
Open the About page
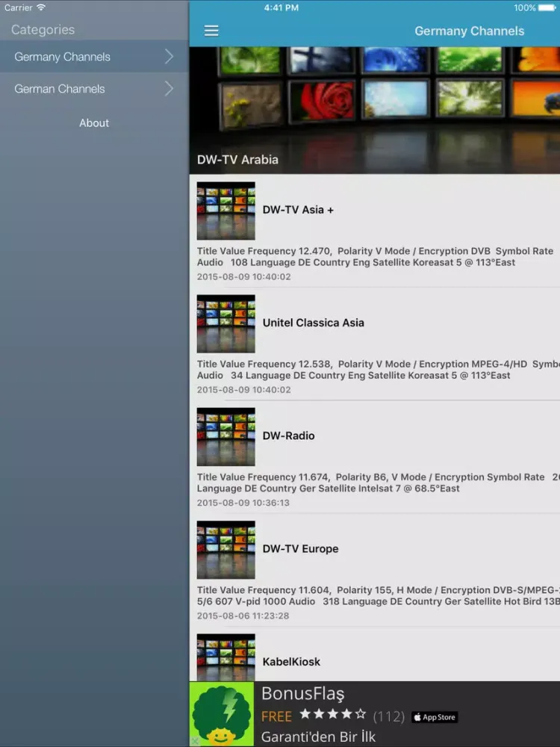(94, 123)
